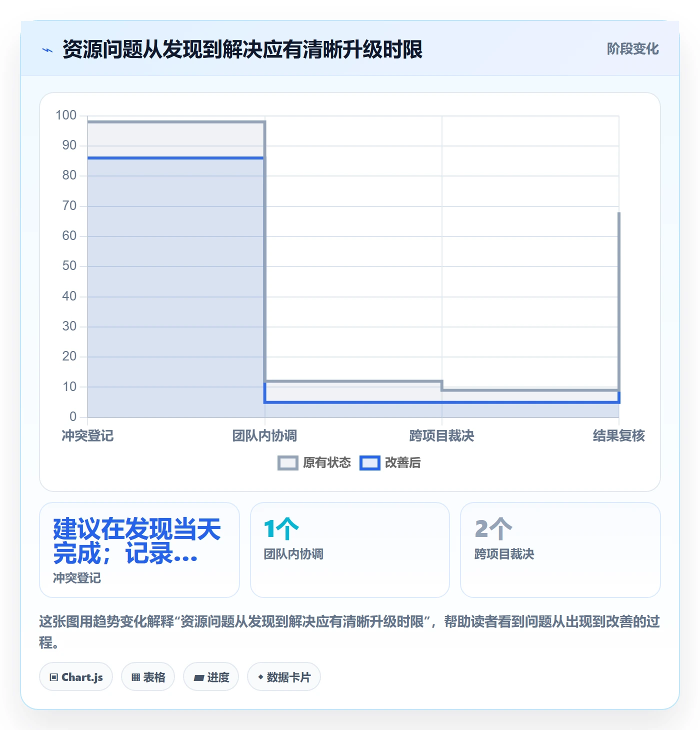Open the 2个 跨项目裁决 data card
Viewport: 700px width, 730px height.
tap(560, 550)
